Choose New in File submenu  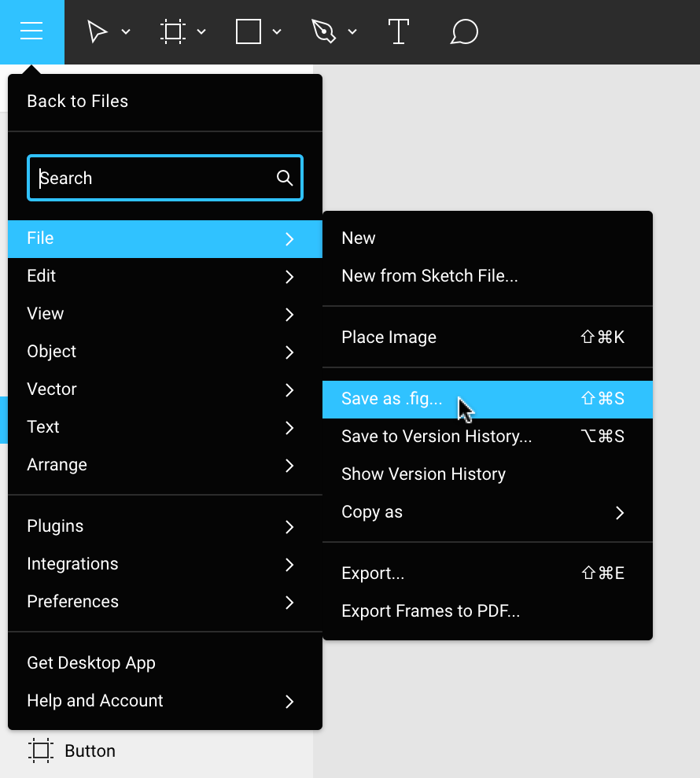[x=487, y=238]
